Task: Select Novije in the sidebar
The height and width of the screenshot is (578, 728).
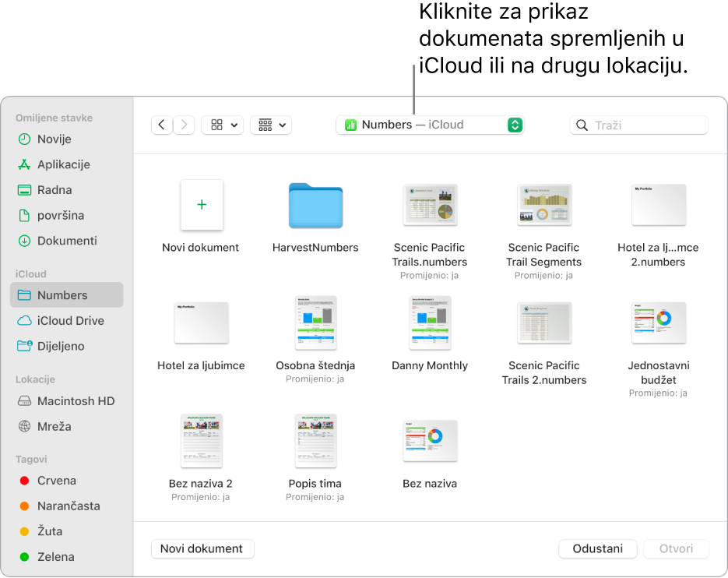Action: 66,139
